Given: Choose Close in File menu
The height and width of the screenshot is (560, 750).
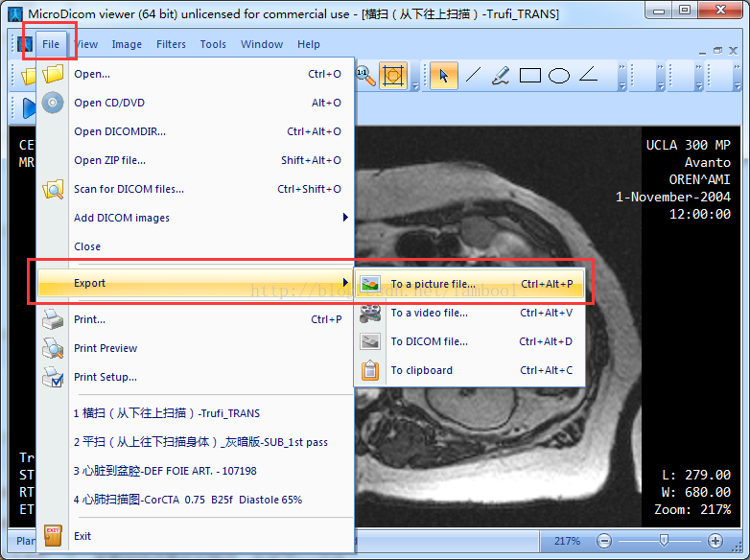Looking at the screenshot, I should coord(196,246).
